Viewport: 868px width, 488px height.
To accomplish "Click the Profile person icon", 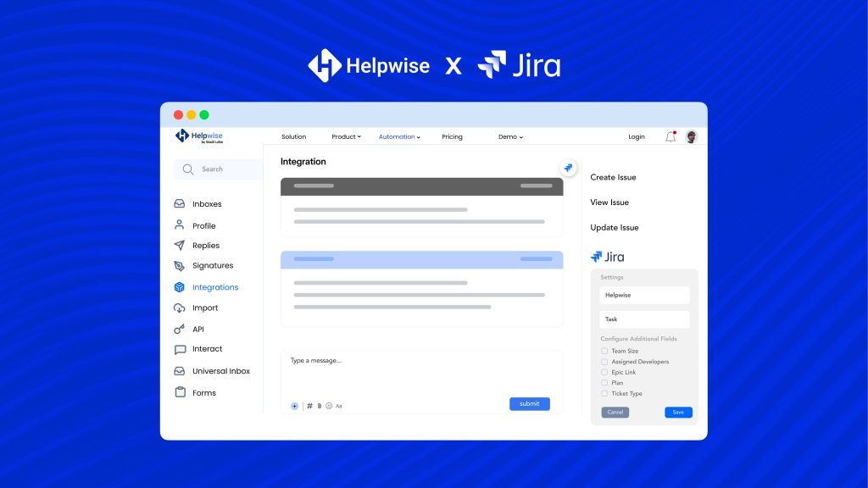I will tap(180, 225).
